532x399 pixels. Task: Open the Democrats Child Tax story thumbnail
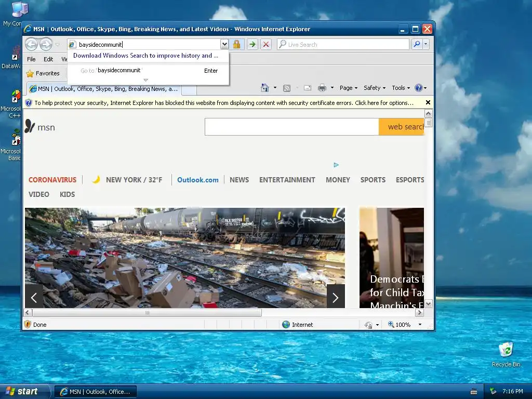click(x=392, y=258)
